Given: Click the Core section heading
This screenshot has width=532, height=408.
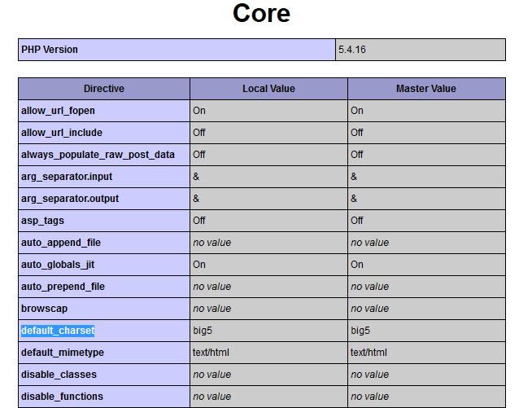Looking at the screenshot, I should click(x=261, y=14).
